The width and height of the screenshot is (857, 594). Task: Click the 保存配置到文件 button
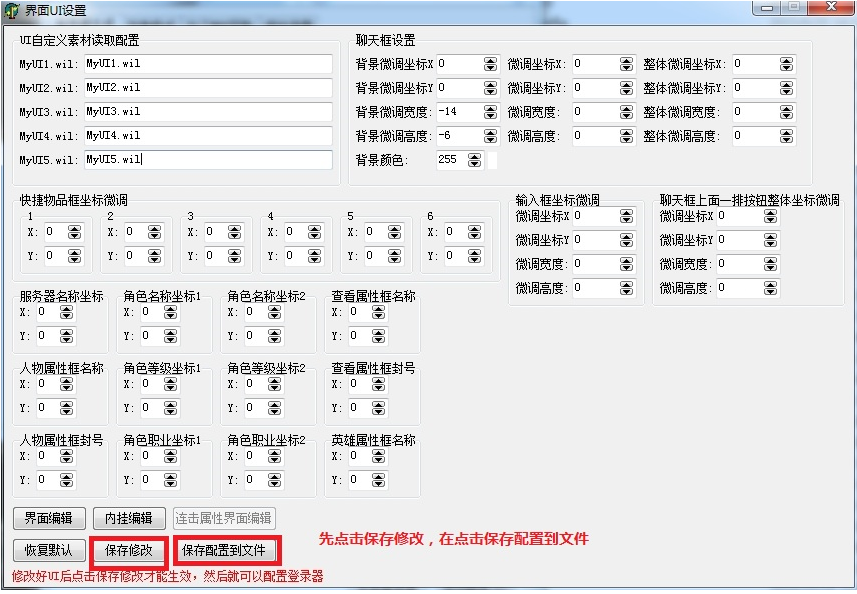click(224, 550)
